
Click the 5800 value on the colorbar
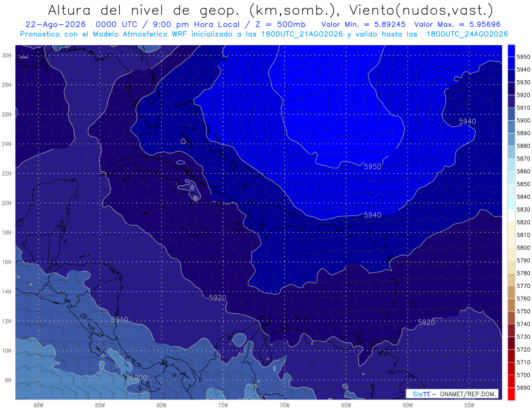[x=524, y=248]
